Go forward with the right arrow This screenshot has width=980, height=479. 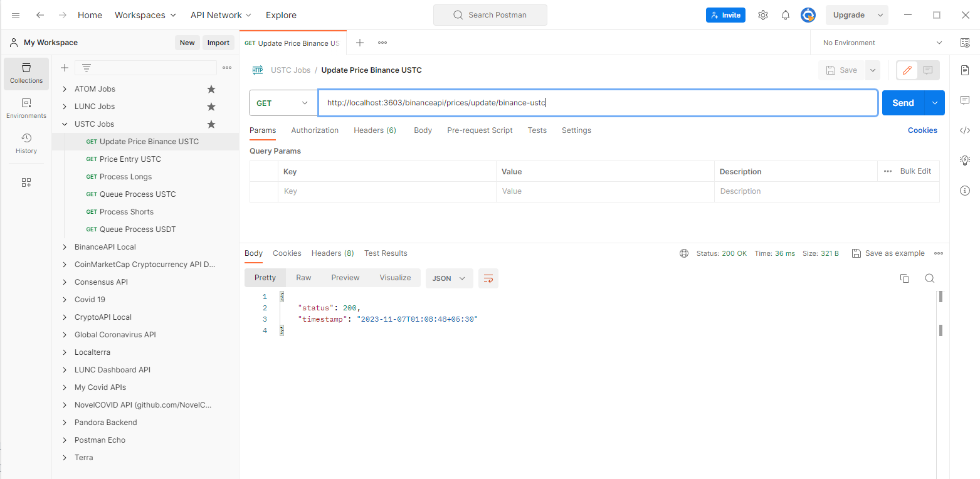click(62, 15)
